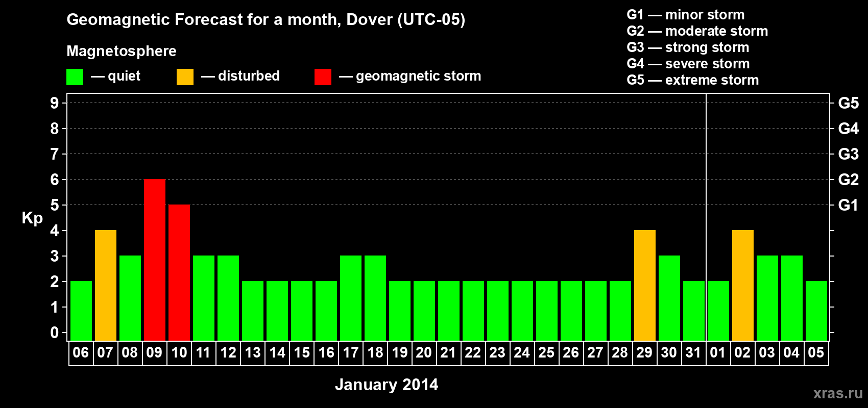This screenshot has width=868, height=408.
Task: Click the green bar for January 30
Action: pyautogui.click(x=669, y=298)
